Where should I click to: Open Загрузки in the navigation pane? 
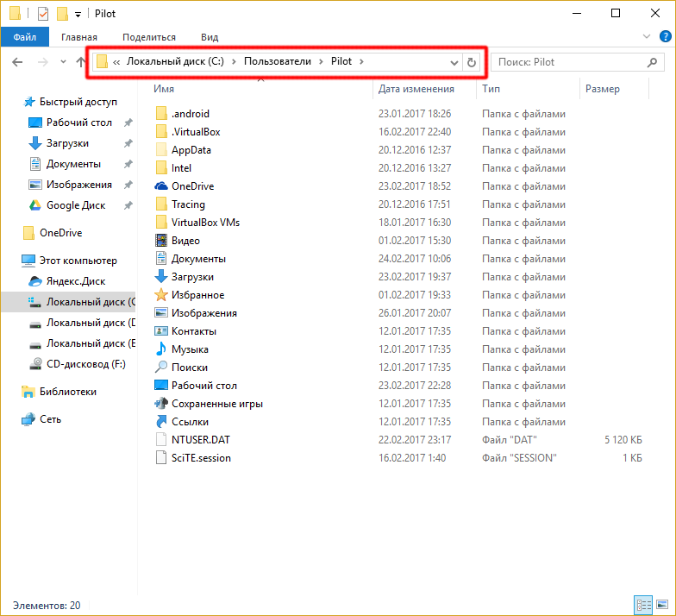tap(67, 143)
